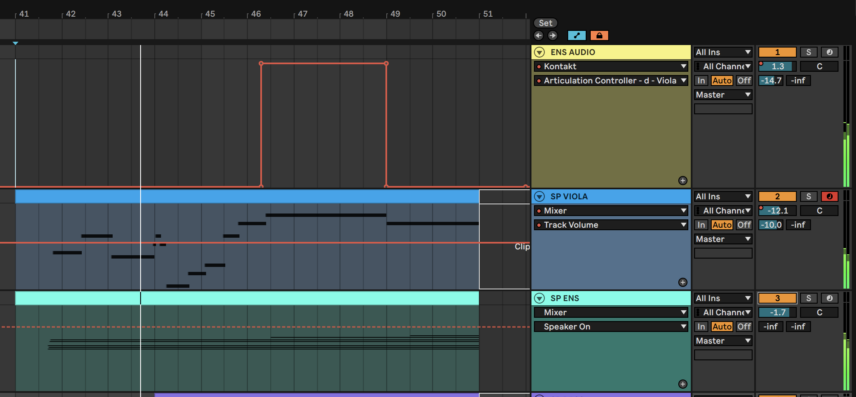Set ENS AUDIO monitor to Auto
The width and height of the screenshot is (856, 397).
(722, 80)
